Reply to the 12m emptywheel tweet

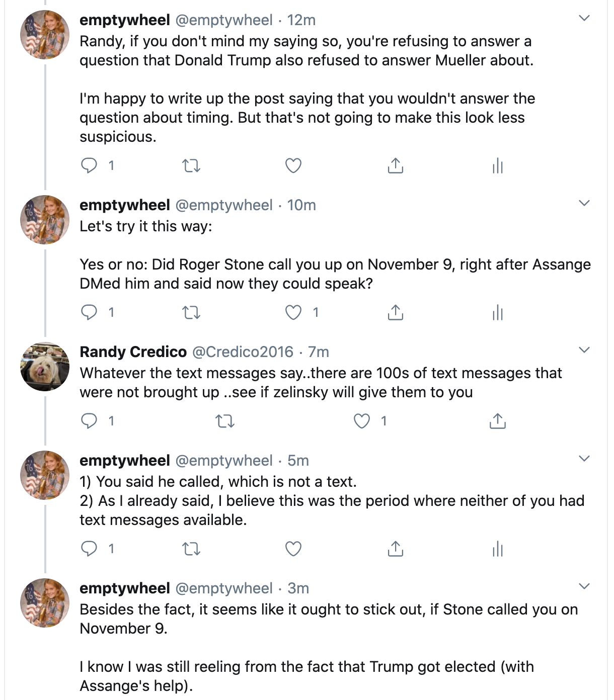click(89, 165)
